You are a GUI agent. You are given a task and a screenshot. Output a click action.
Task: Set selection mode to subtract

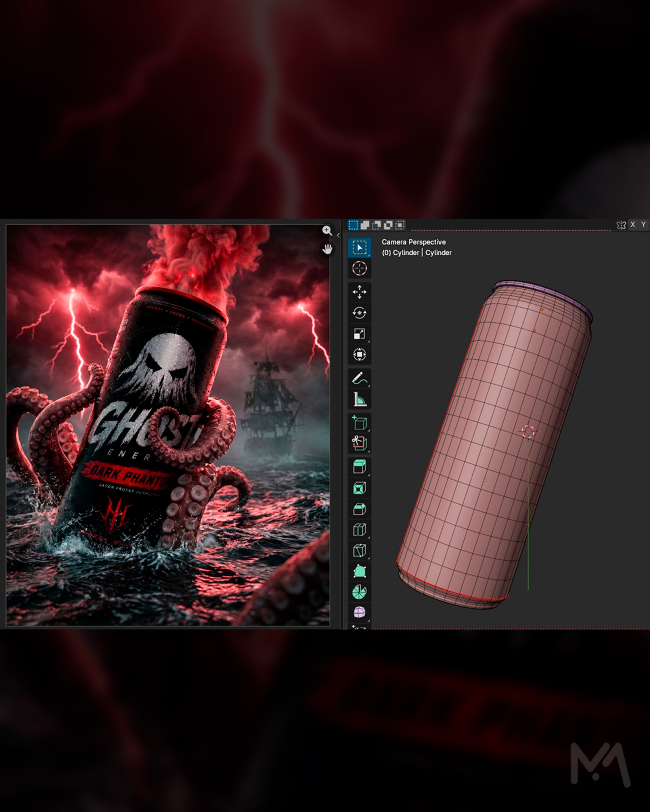click(x=376, y=225)
